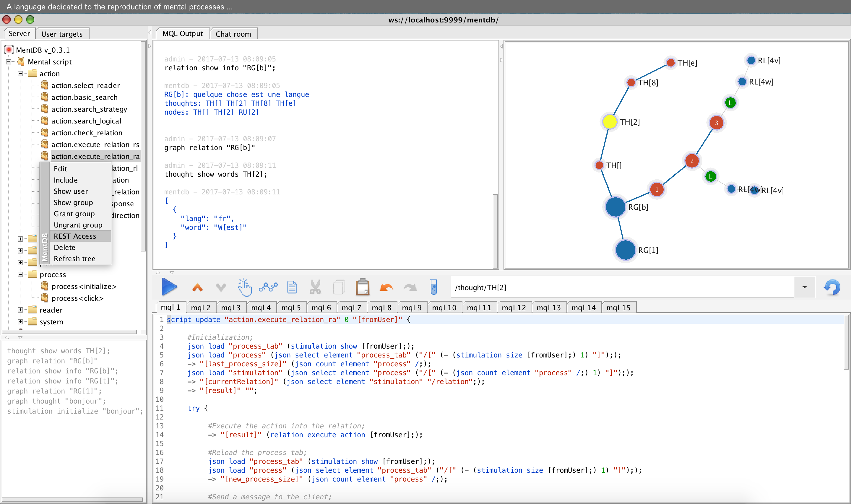Screen dimensions: 851x504
Task: Click the code editor vertical scrollbar
Action: (x=846, y=342)
